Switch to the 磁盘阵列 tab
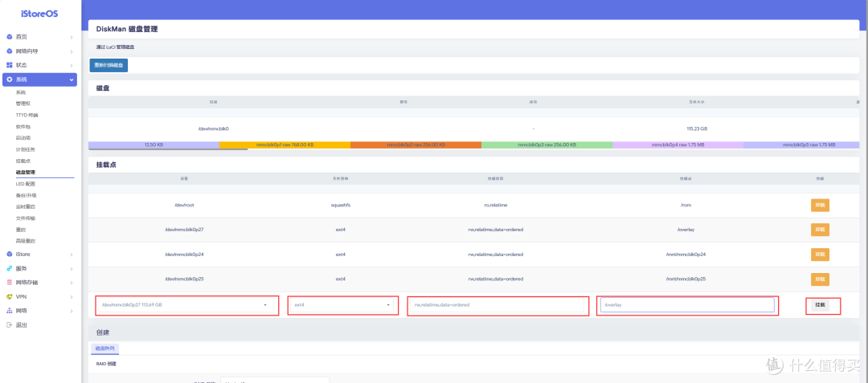Image resolution: width=868 pixels, height=383 pixels. click(104, 348)
